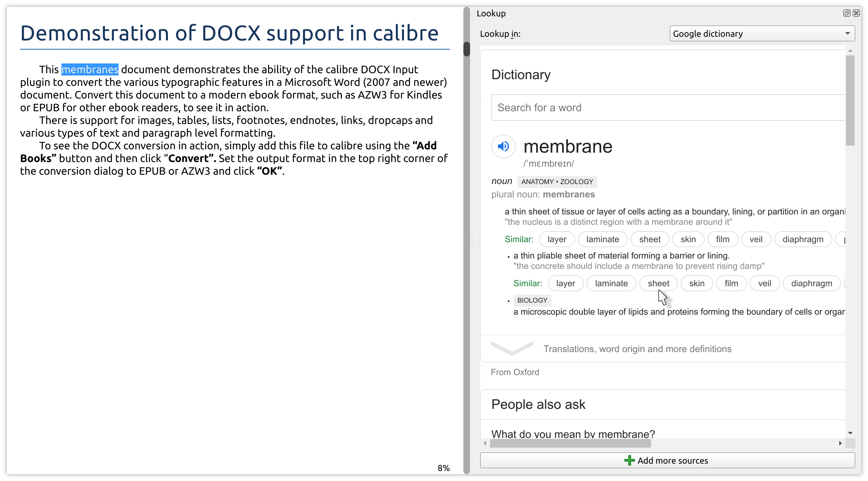The image size is (868, 481).
Task: Expand translations and more definitions chevron
Action: point(512,348)
